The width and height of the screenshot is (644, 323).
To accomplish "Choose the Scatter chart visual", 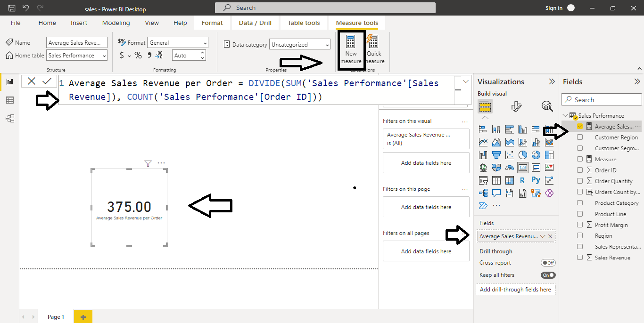I will tap(510, 155).
